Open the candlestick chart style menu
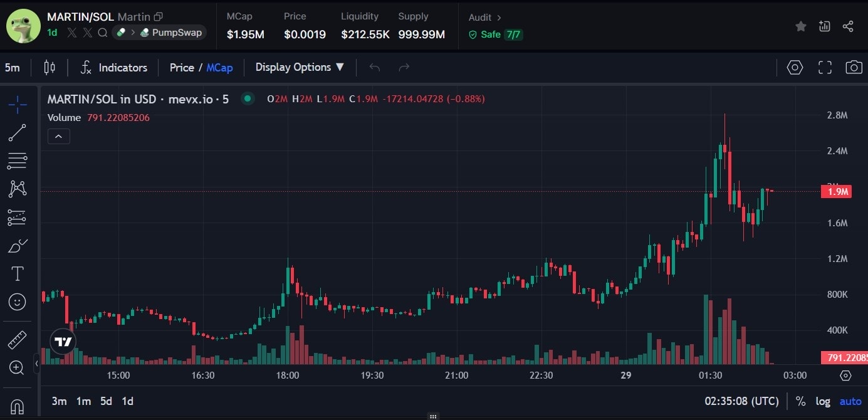868x420 pixels. tap(50, 68)
